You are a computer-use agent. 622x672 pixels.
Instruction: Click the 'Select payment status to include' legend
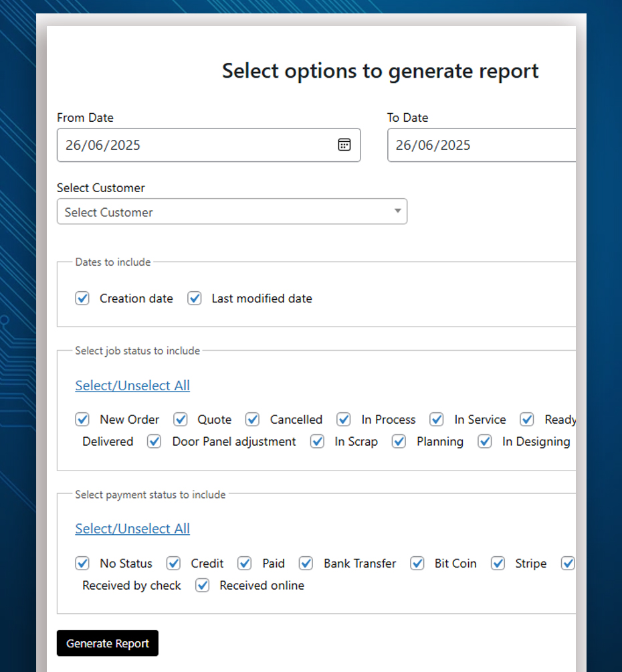(x=150, y=495)
